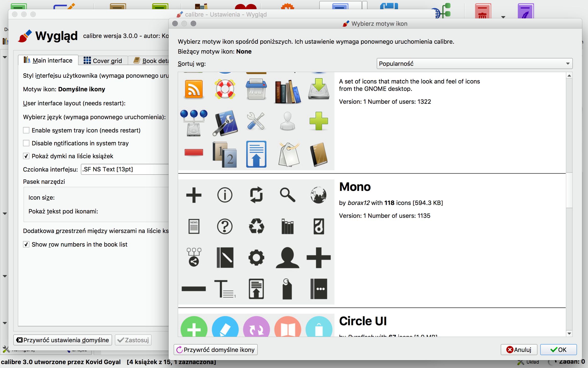Click the info circle icon in Mono theme
This screenshot has width=588, height=368.
(x=225, y=195)
